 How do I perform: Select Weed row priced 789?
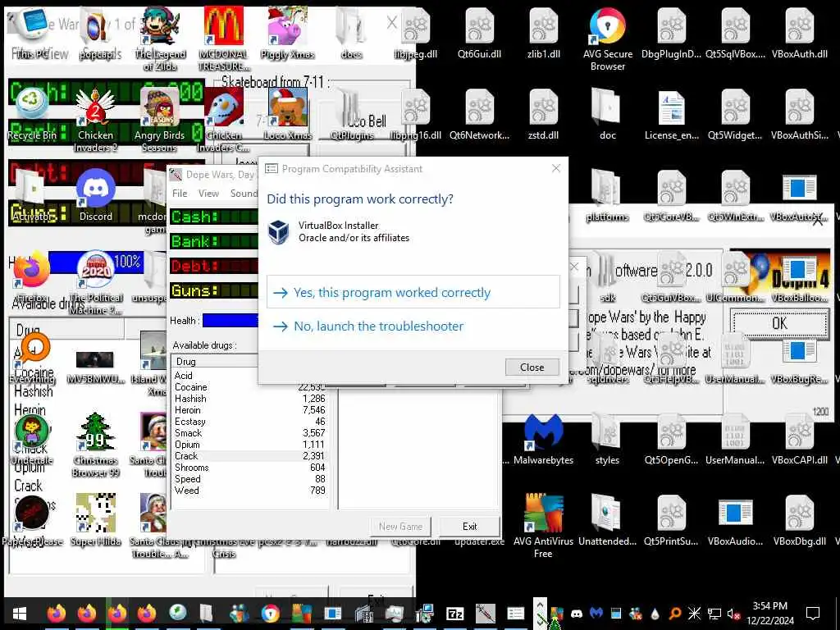pyautogui.click(x=249, y=491)
